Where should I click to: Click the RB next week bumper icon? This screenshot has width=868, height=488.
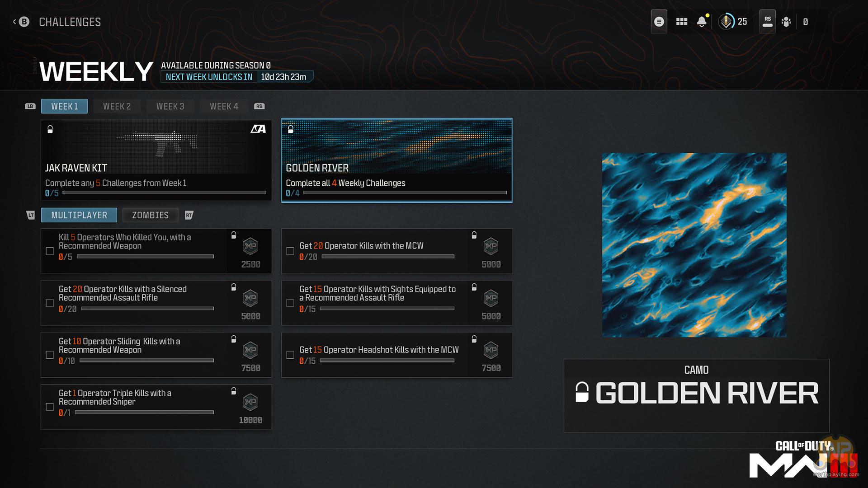[259, 106]
